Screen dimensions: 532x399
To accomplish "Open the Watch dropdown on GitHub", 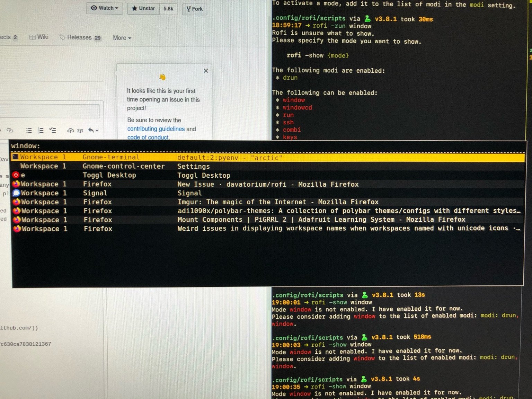I will 105,8.
